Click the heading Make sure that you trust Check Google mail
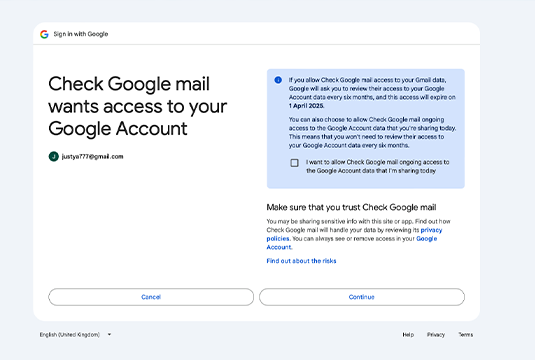 click(x=351, y=207)
